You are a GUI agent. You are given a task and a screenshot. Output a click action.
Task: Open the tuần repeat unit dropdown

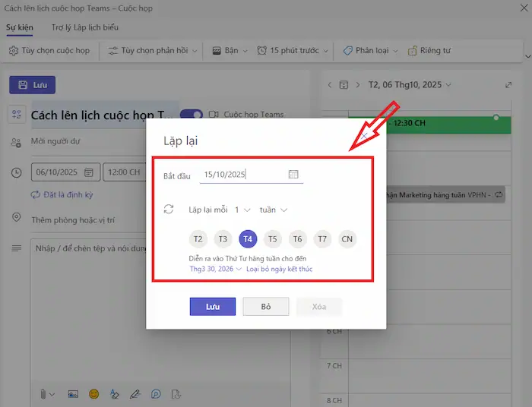273,210
